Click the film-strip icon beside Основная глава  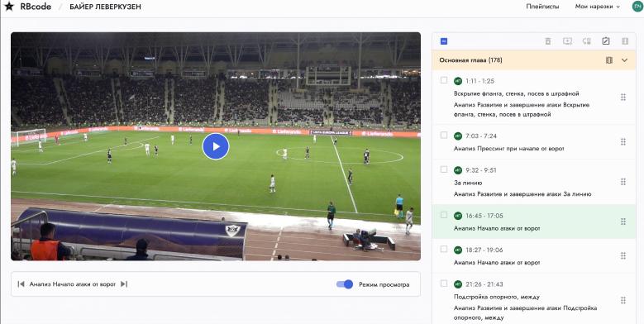click(609, 60)
